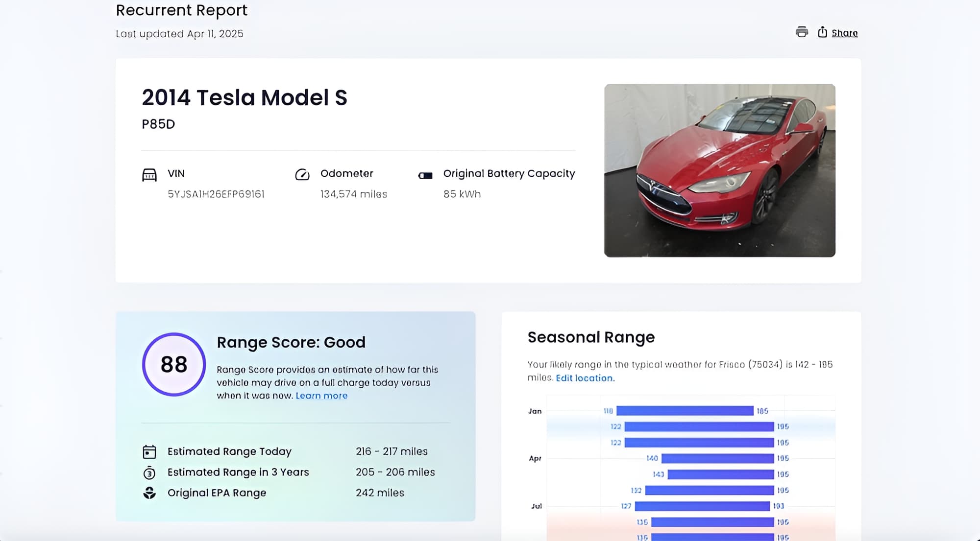Click the share icon beside Share
Viewport: 980px width, 541px height.
point(822,32)
